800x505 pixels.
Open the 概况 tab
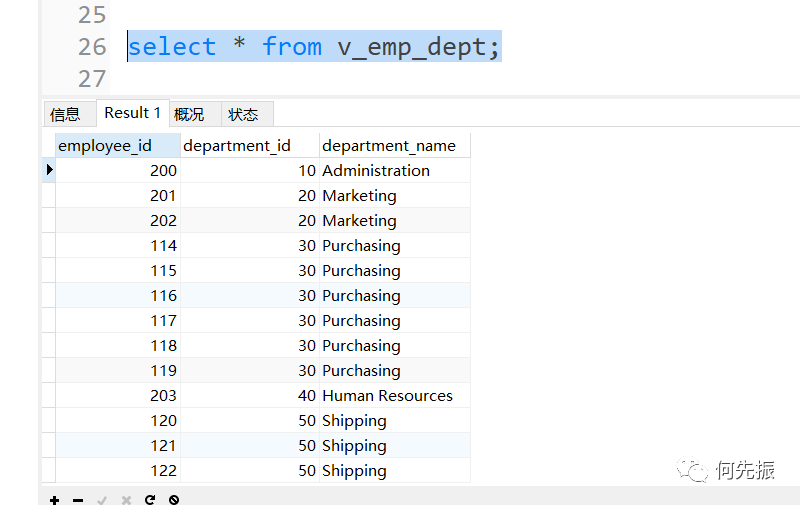[x=189, y=114]
